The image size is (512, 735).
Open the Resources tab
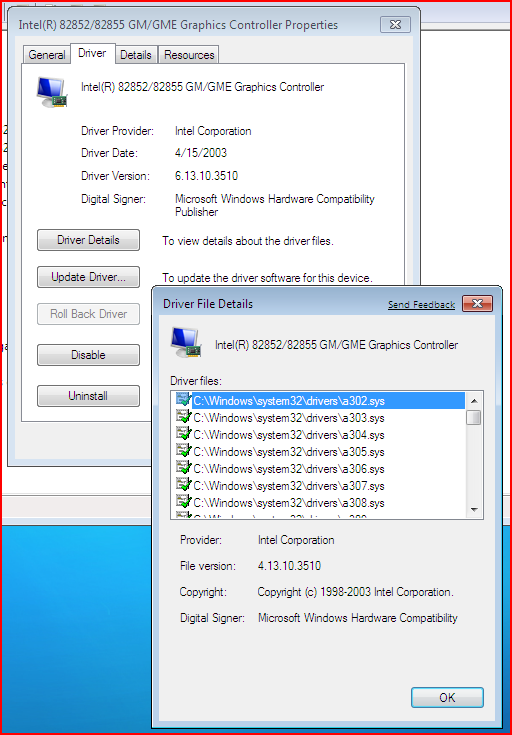pos(189,55)
